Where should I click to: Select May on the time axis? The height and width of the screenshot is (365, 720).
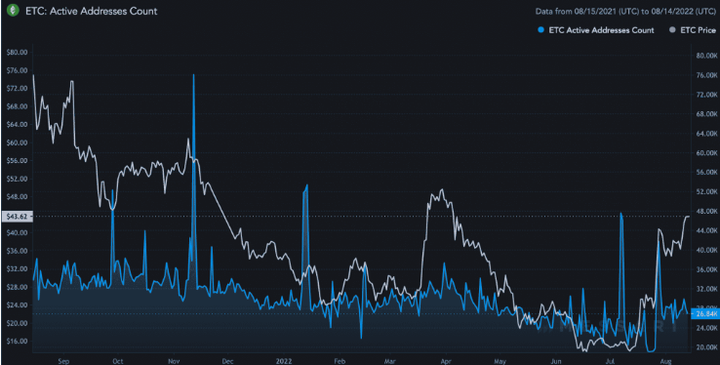point(500,360)
